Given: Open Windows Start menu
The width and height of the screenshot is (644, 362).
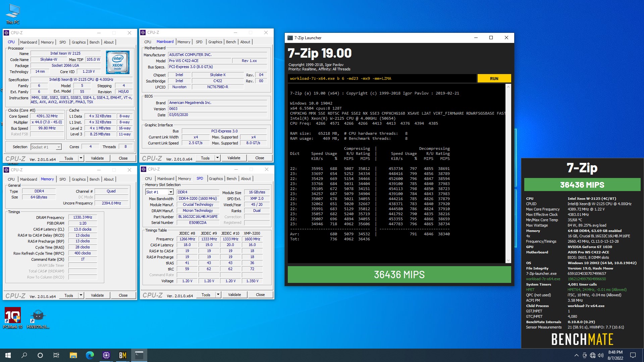Looking at the screenshot, I should (x=8, y=355).
